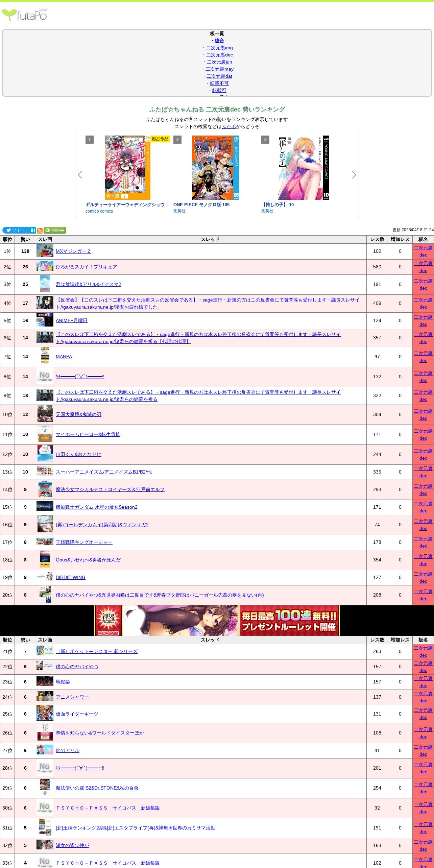Open thread MXマジンガーＺ
Screen dimensions: 434x868
point(73,251)
